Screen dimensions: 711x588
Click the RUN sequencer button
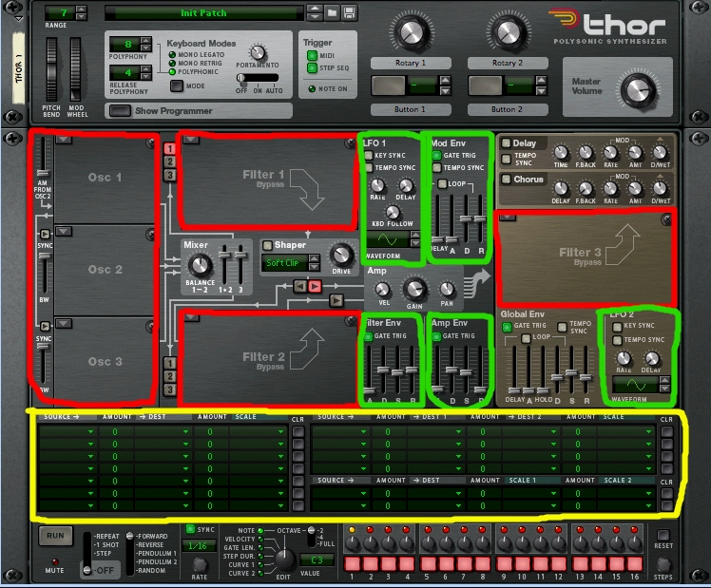55,536
